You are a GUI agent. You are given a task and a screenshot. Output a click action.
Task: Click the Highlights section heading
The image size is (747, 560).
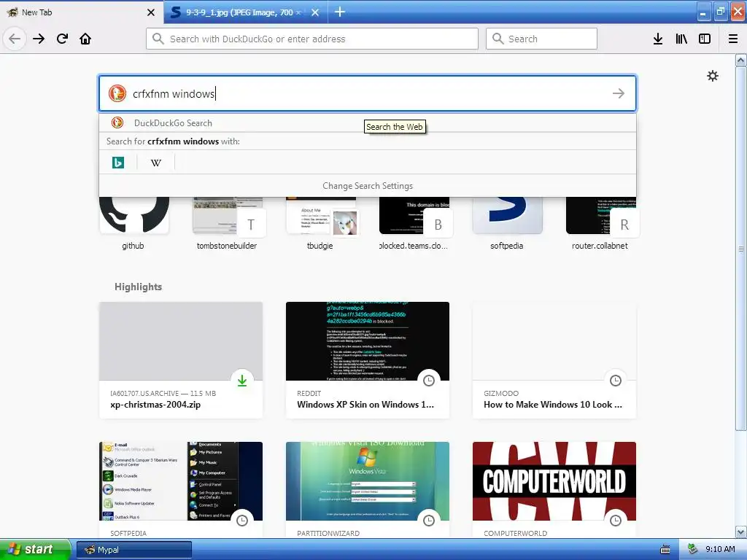click(x=138, y=287)
